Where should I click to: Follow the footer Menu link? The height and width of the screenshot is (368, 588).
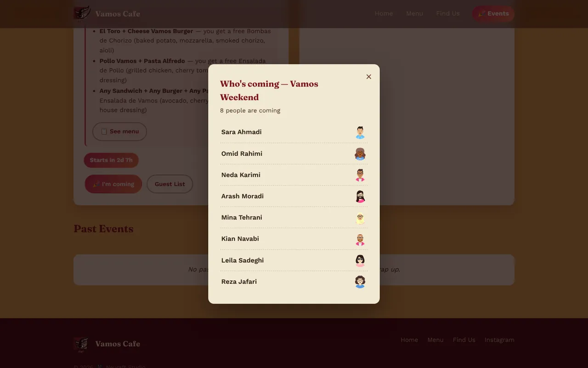click(x=435, y=340)
